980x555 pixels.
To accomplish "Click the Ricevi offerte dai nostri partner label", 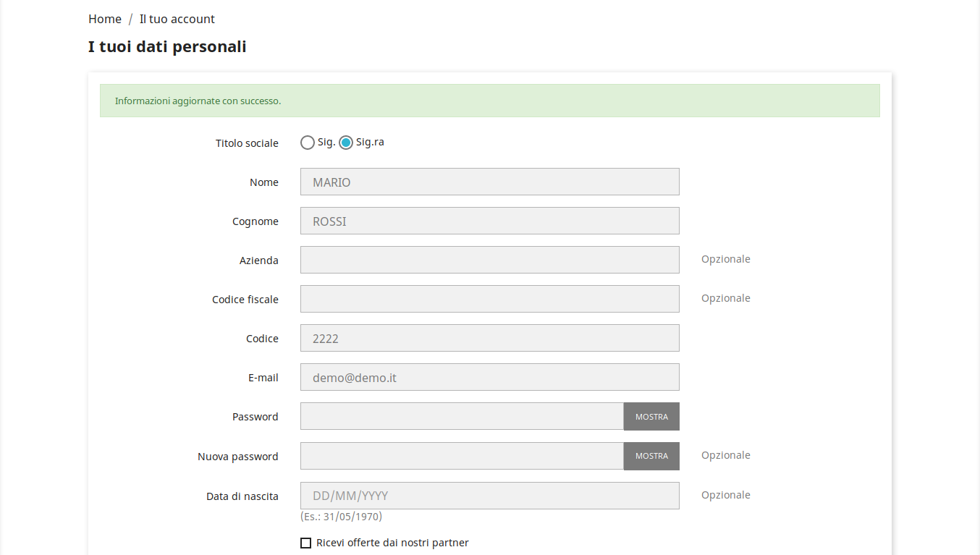I will (x=392, y=543).
